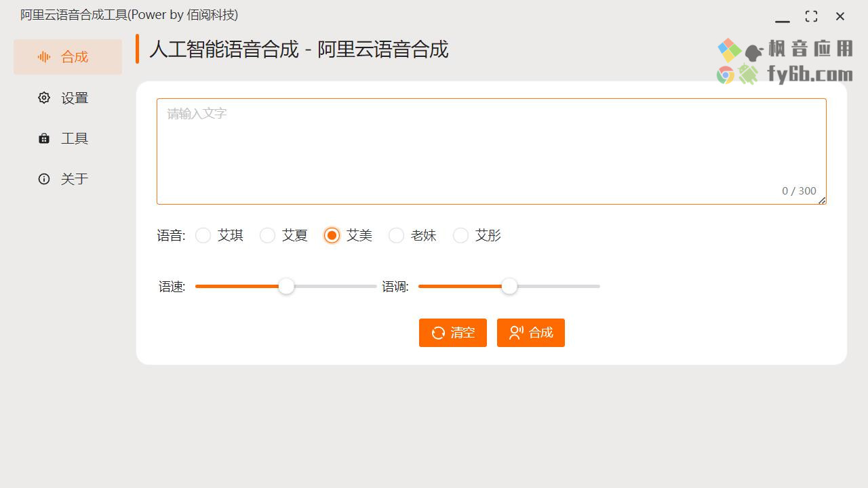
Task: Click the 语调: label text
Action: point(395,287)
